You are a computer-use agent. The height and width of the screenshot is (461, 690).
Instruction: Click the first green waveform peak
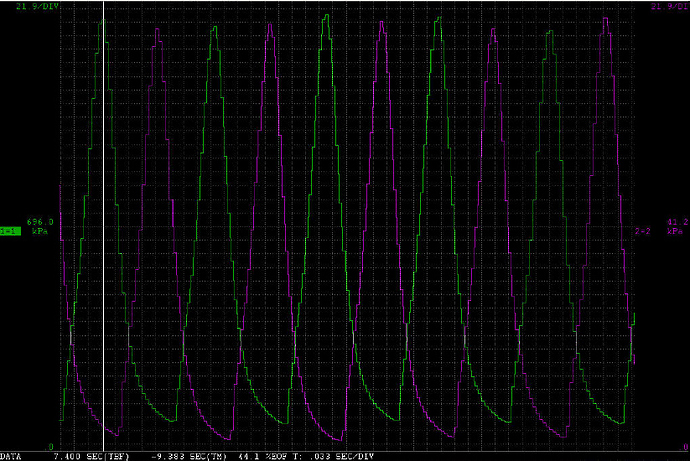click(x=101, y=20)
